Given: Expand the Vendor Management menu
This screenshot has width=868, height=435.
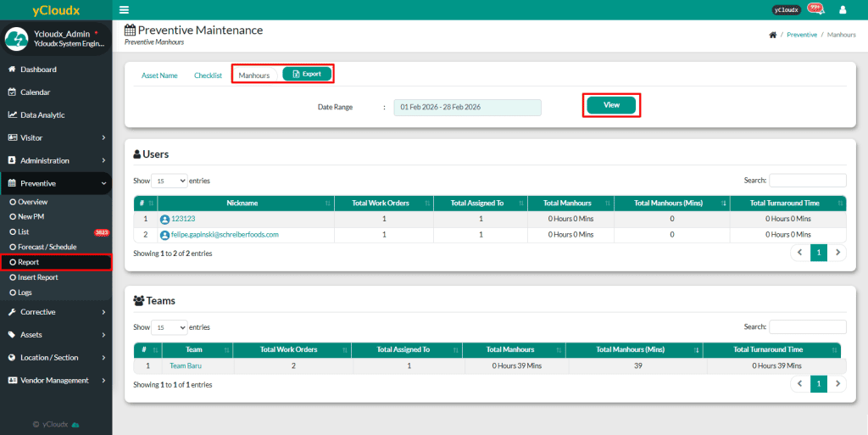Looking at the screenshot, I should coord(55,381).
